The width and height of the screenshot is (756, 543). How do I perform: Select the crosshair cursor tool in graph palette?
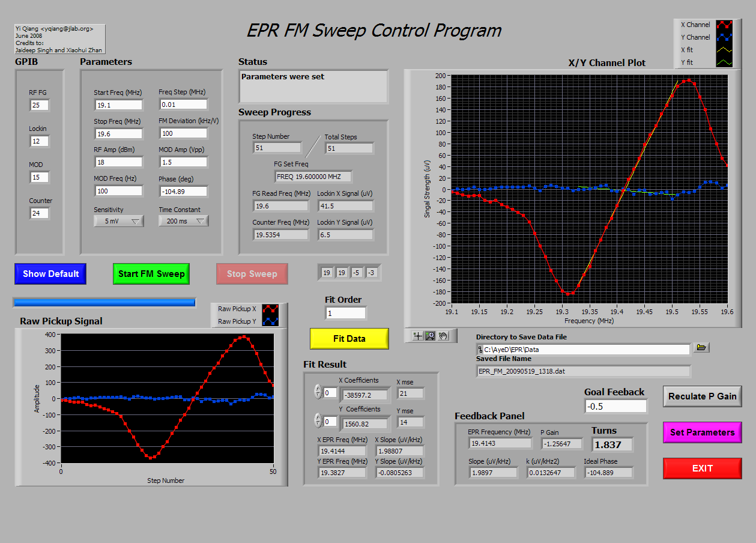tap(419, 336)
